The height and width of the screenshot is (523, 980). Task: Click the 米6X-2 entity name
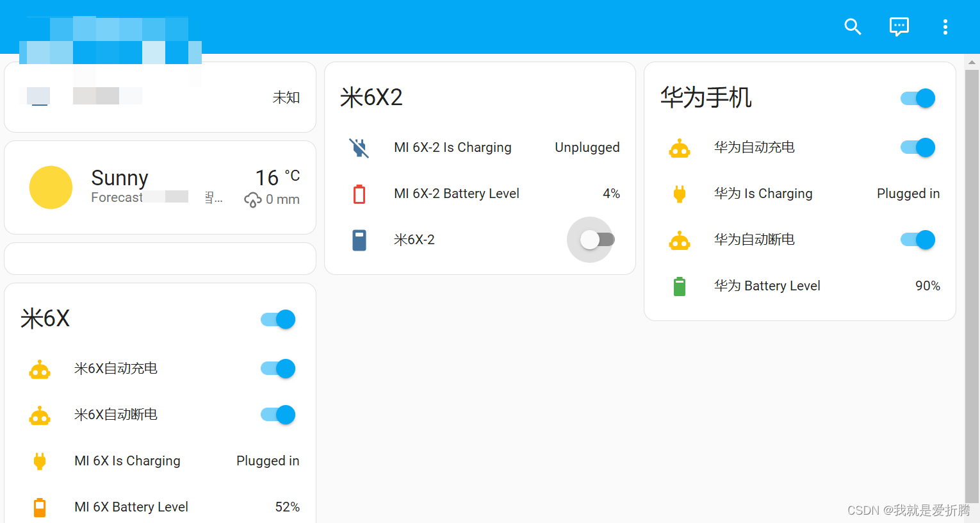pyautogui.click(x=414, y=240)
